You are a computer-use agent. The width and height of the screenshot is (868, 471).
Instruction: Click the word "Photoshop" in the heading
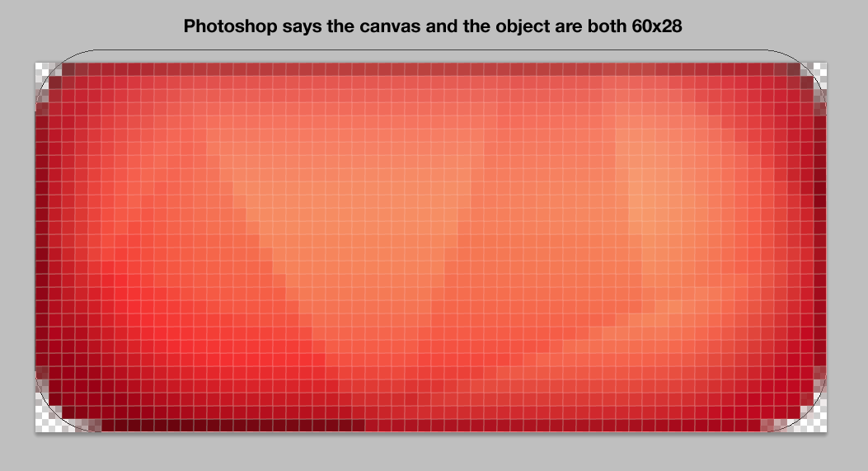tap(230, 26)
